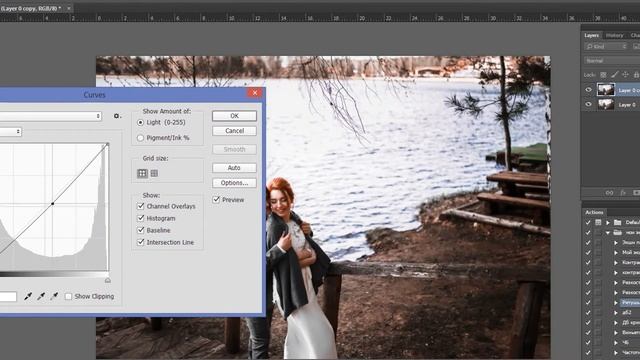This screenshot has width=640, height=360.
Task: Click the 'Layer 0' layer name
Action: click(628, 105)
